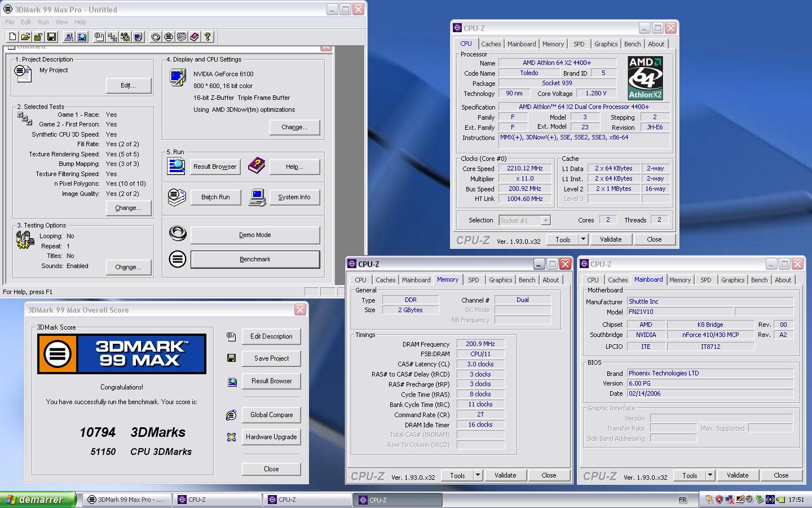Click the Save floppy disk toolbar icon
812x508 pixels.
tap(52, 37)
